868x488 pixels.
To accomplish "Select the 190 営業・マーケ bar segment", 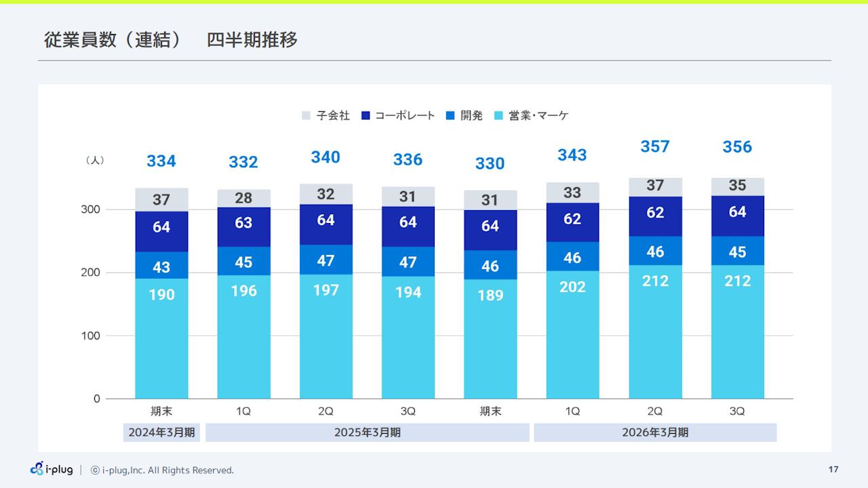I will tap(161, 338).
